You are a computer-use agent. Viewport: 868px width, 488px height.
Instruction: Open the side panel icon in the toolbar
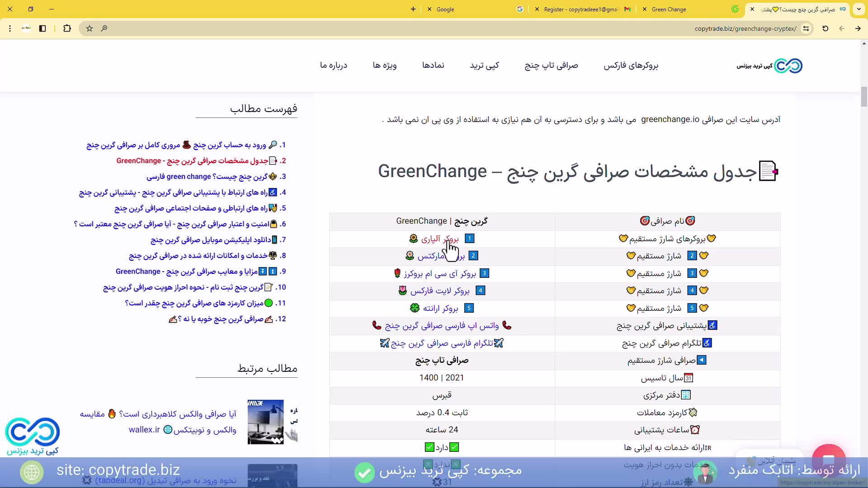point(42,28)
